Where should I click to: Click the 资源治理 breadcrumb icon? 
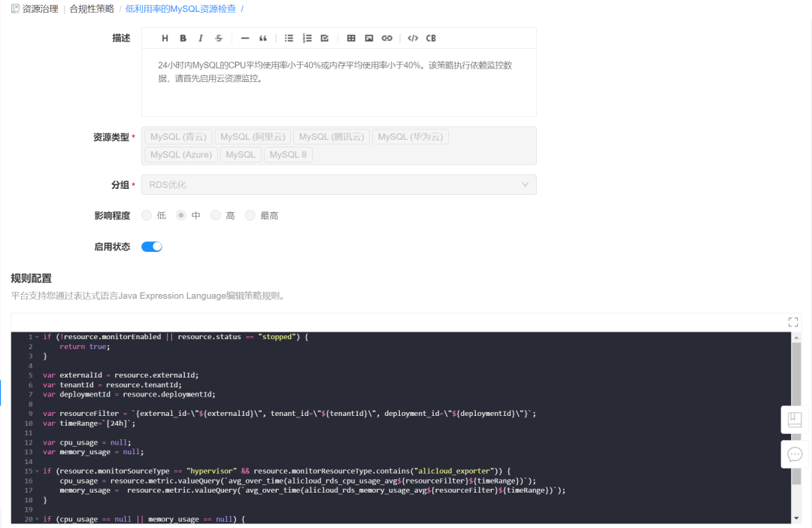point(15,9)
